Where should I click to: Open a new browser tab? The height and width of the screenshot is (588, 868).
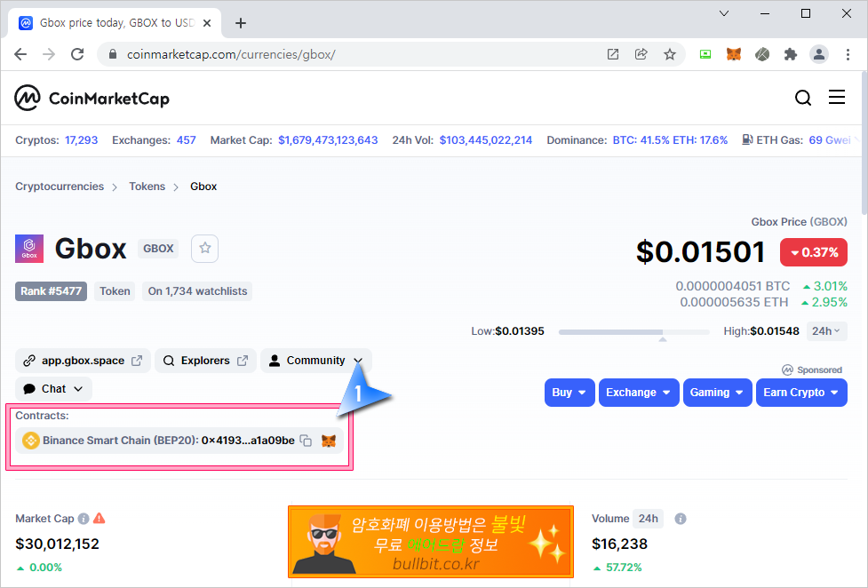[x=240, y=23]
